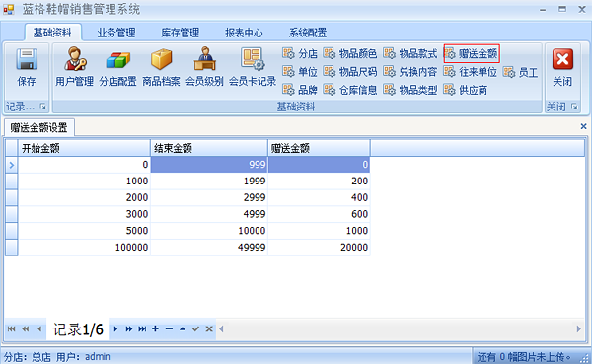The width and height of the screenshot is (592, 364).
Task: Select the end amount 4999 cell
Action: point(209,214)
